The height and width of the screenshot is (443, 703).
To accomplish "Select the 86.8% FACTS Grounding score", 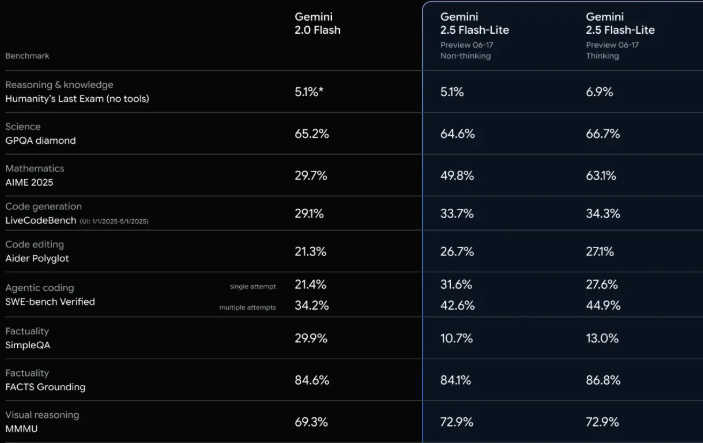I will [603, 380].
